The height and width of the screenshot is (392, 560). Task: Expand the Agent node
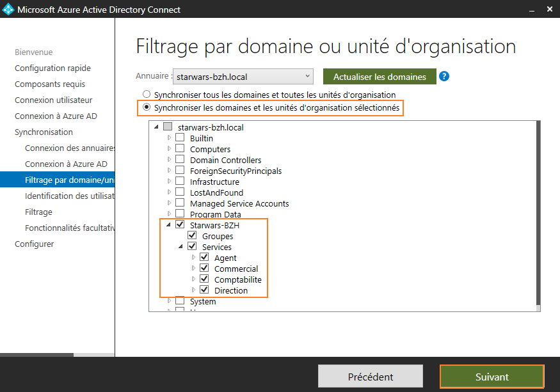[x=193, y=258]
